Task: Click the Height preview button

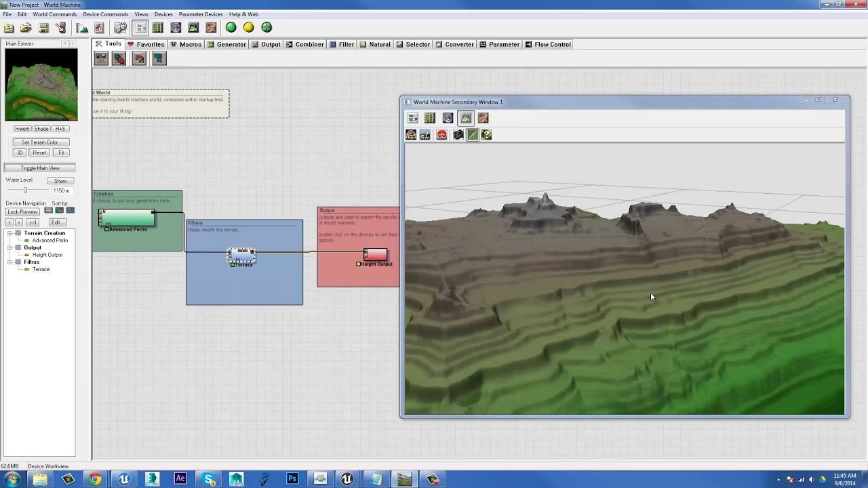Action: pos(22,129)
